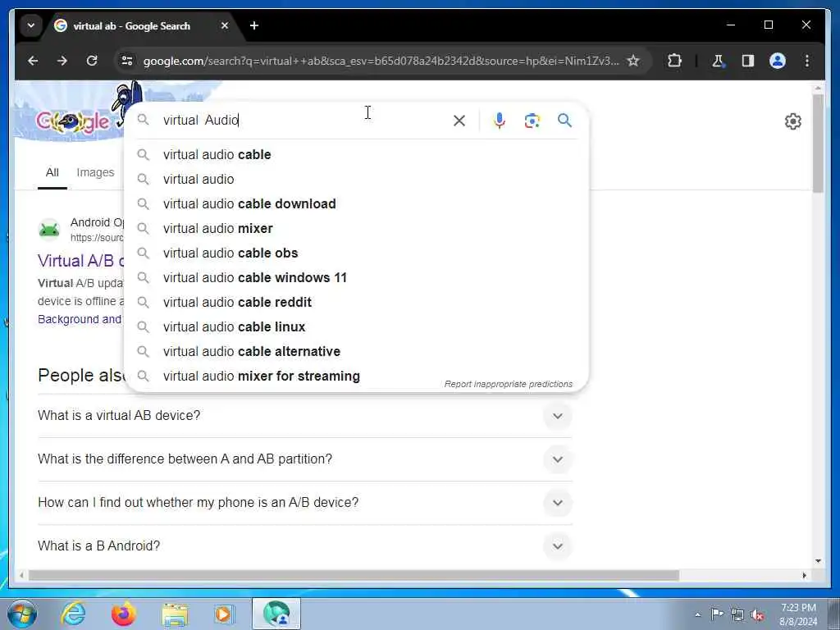The width and height of the screenshot is (840, 630).
Task: Open the Chrome extensions puzzle icon
Action: tap(674, 61)
